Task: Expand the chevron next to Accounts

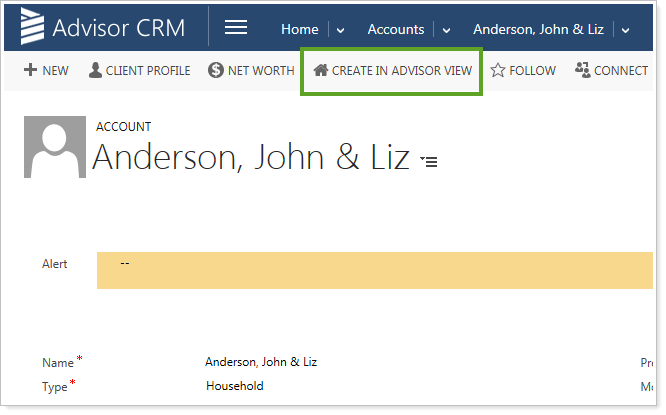Action: point(446,30)
